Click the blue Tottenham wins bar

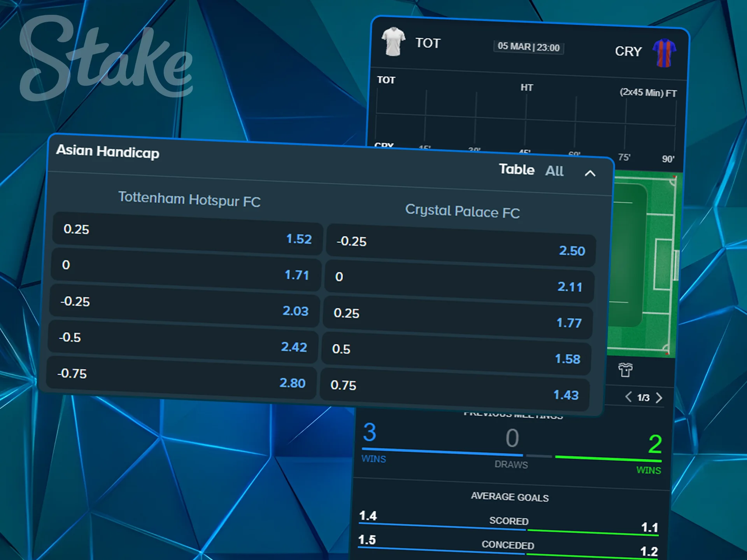click(442, 452)
